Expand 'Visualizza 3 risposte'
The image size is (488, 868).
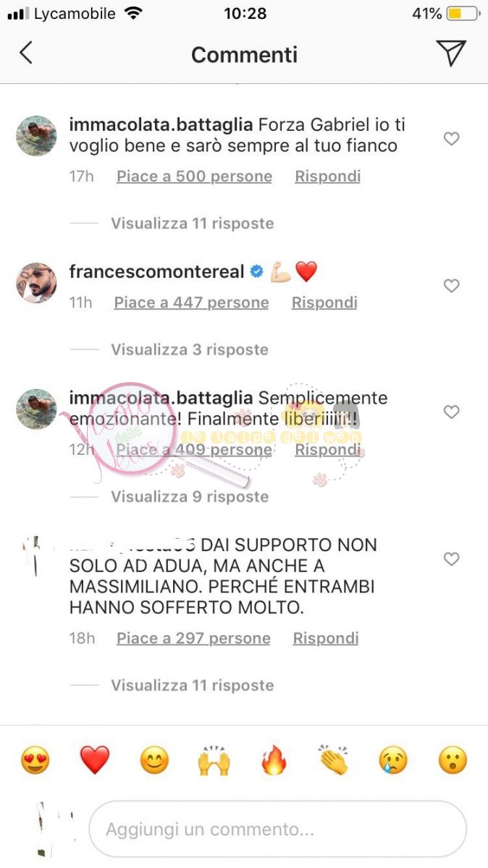click(x=190, y=349)
